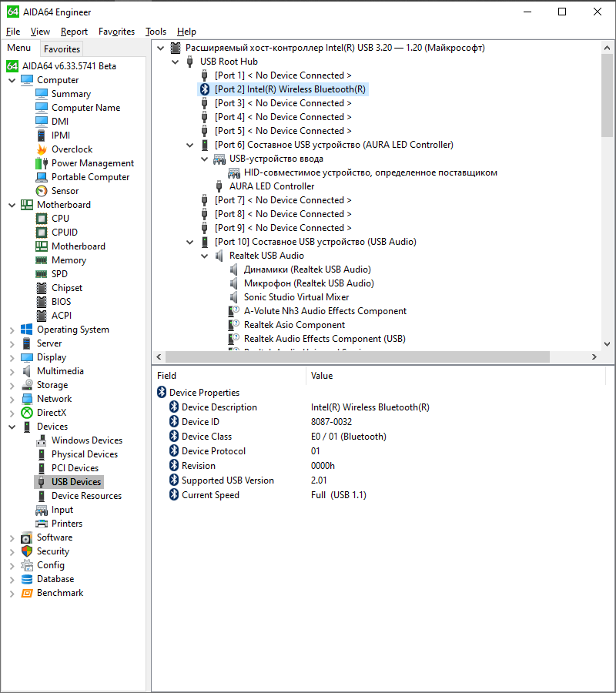Image resolution: width=616 pixels, height=693 pixels.
Task: Click the AIDA64 v6.33.5741 Beta logo icon
Action: tap(12, 66)
